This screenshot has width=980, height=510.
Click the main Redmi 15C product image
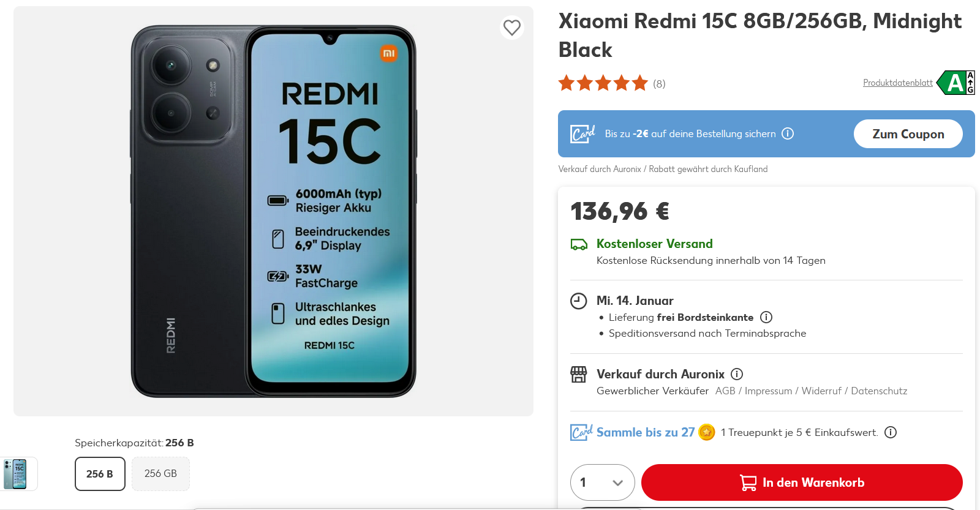(x=273, y=211)
